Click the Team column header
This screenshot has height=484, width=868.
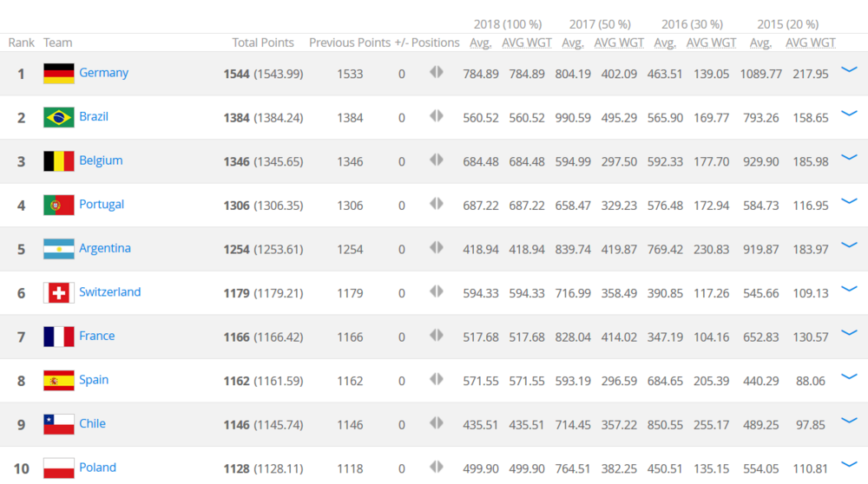tap(58, 43)
